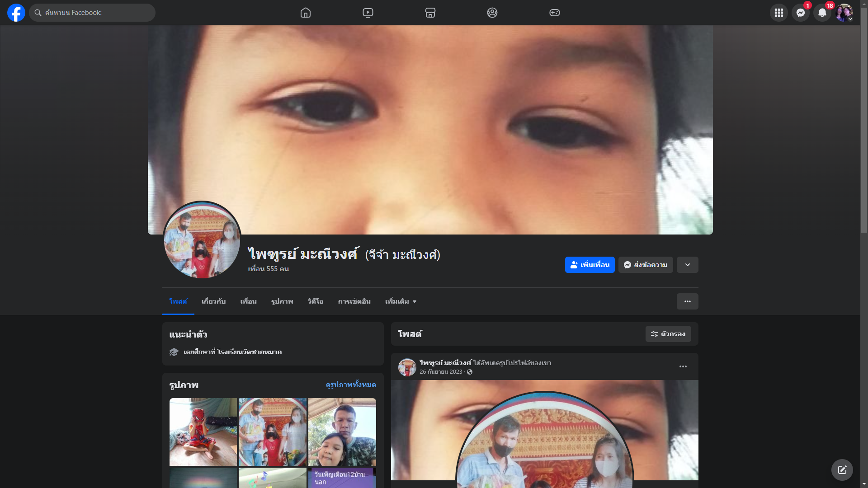
Task: Open the Groups icon in the top bar
Action: 492,13
